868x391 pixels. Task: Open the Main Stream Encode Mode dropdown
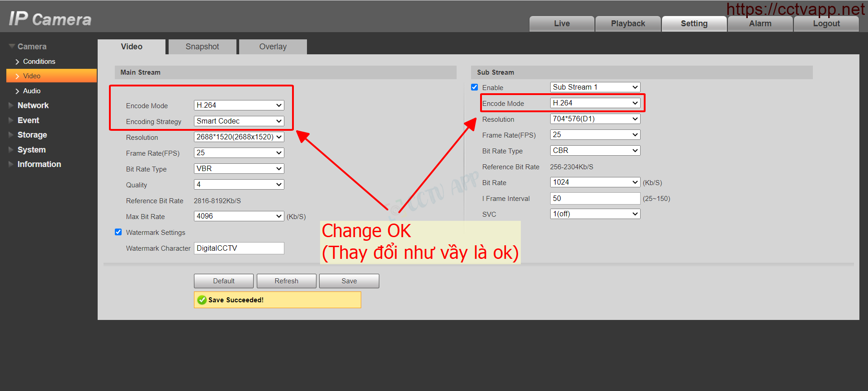point(239,105)
